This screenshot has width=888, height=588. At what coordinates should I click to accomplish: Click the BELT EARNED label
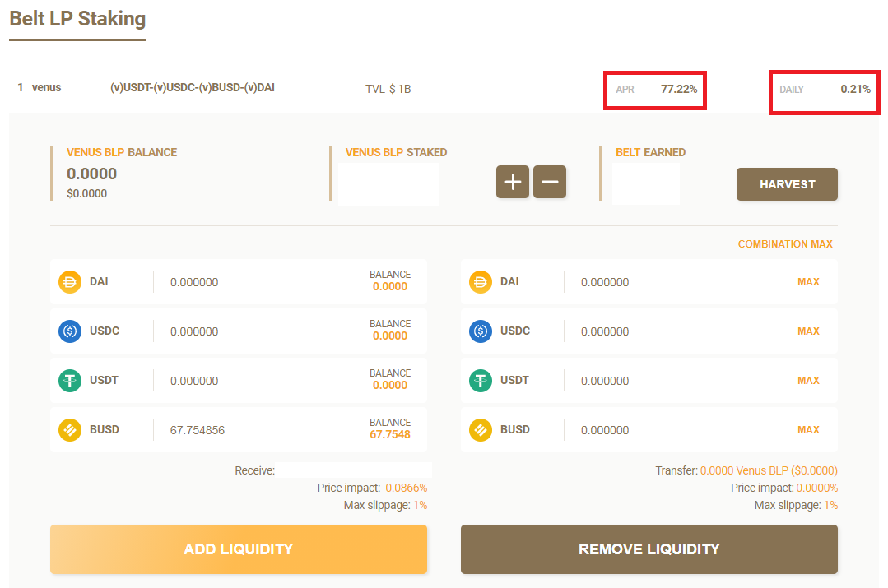(650, 152)
